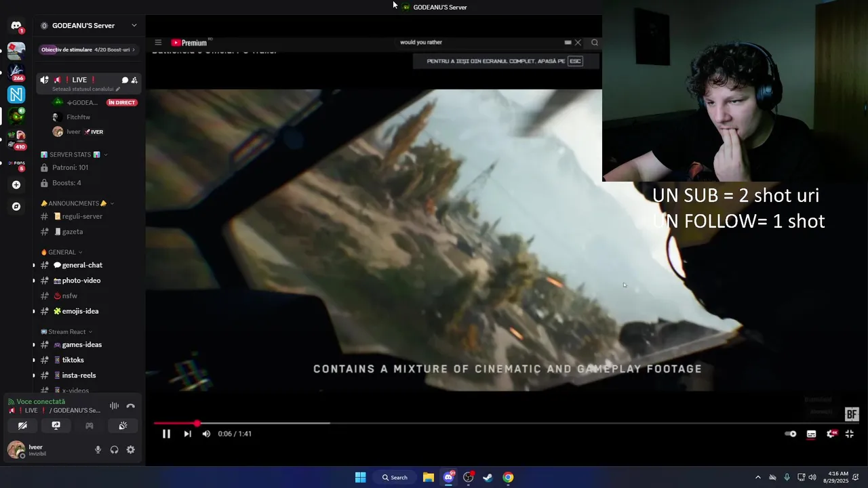The height and width of the screenshot is (488, 868).
Task: Toggle YouTube subtitles captions button
Action: coord(811,434)
